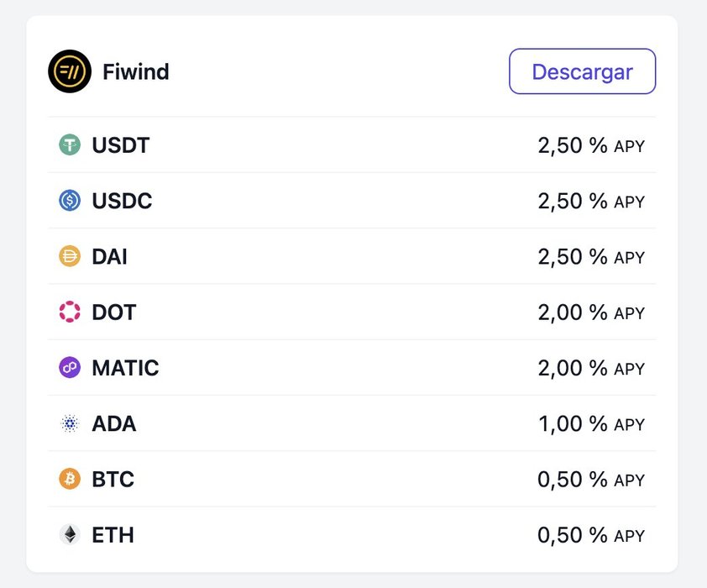
Task: Click the 2,50 % APY for DAI
Action: coord(591,256)
